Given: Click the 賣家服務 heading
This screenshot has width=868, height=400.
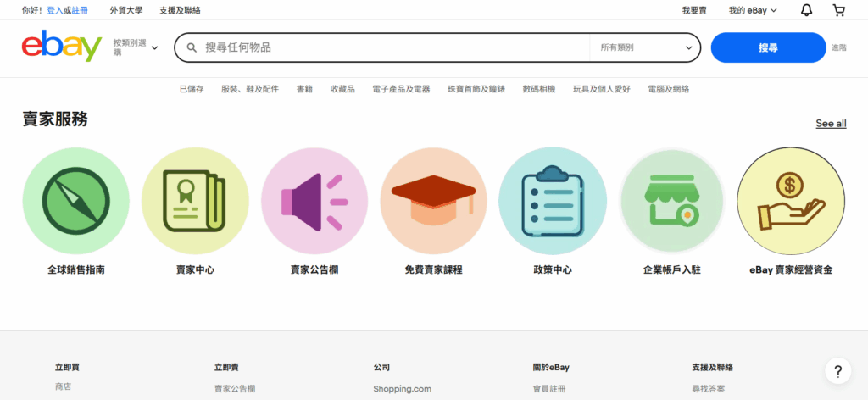Looking at the screenshot, I should pos(55,119).
